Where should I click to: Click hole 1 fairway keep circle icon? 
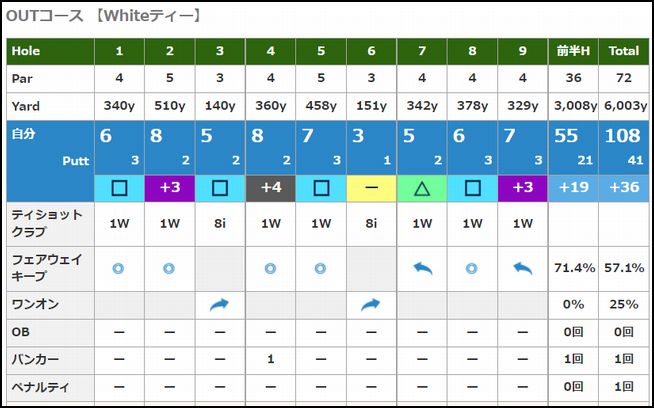coord(119,268)
